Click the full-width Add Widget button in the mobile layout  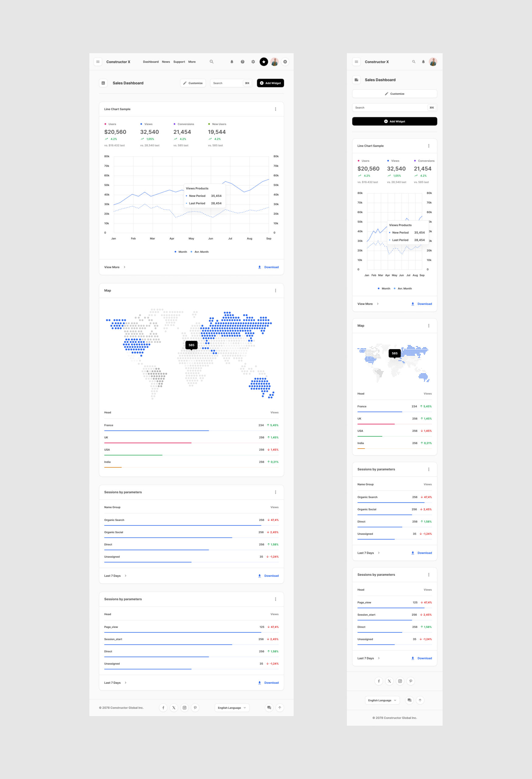tap(395, 121)
